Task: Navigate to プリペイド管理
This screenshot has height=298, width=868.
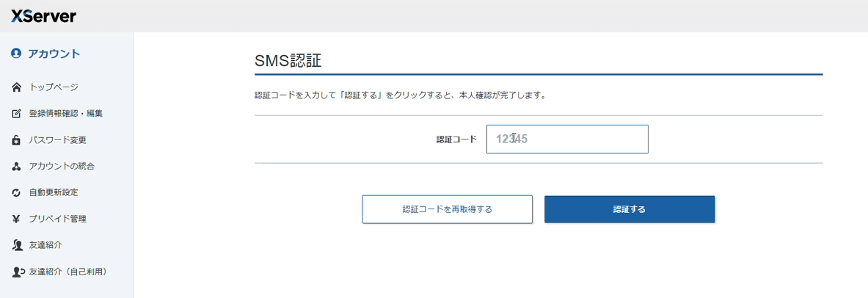Action: tap(58, 219)
